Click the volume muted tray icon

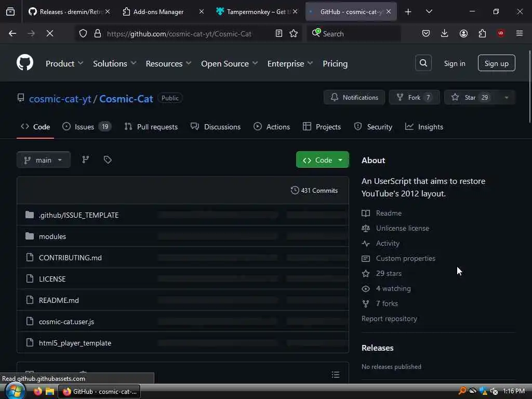[x=494, y=391]
